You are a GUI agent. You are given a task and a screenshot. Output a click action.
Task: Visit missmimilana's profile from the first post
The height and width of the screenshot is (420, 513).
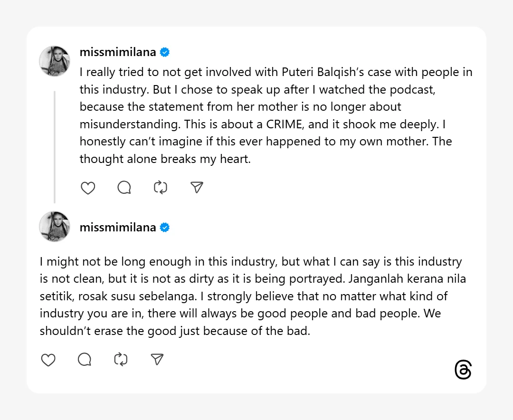click(118, 52)
